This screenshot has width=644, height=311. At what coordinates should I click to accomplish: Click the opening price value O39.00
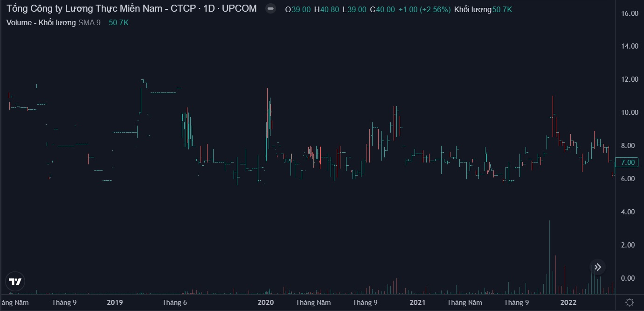click(x=298, y=9)
